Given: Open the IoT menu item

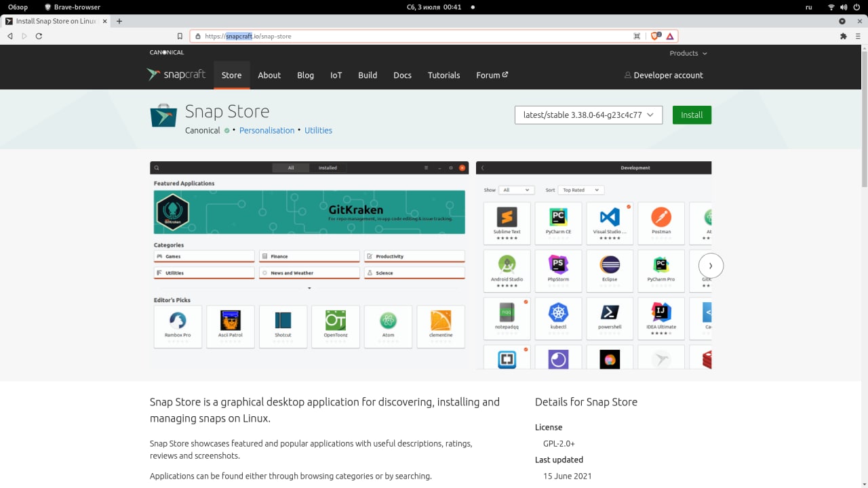Looking at the screenshot, I should (336, 75).
